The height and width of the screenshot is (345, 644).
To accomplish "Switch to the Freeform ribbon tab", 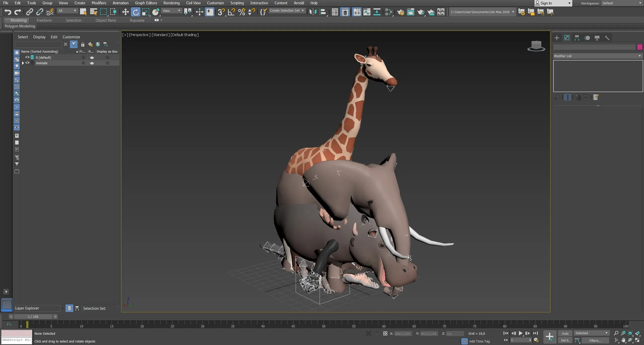I will (x=44, y=20).
